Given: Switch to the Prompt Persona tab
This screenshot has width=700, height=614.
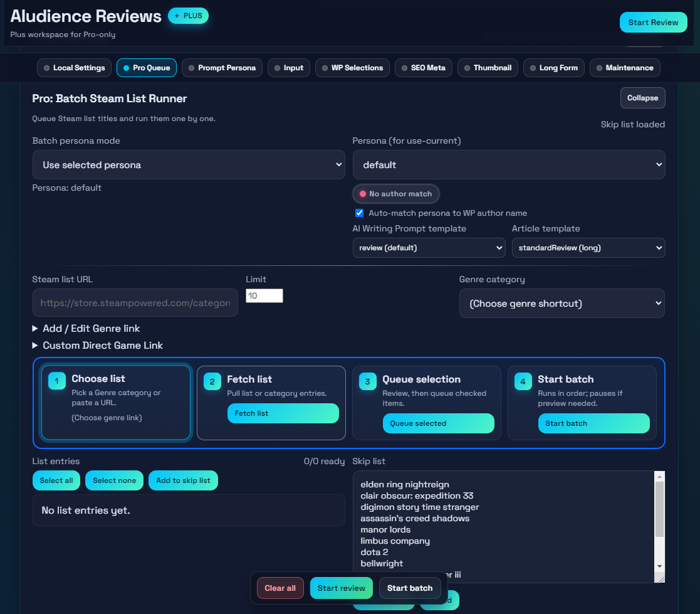Looking at the screenshot, I should click(219, 68).
